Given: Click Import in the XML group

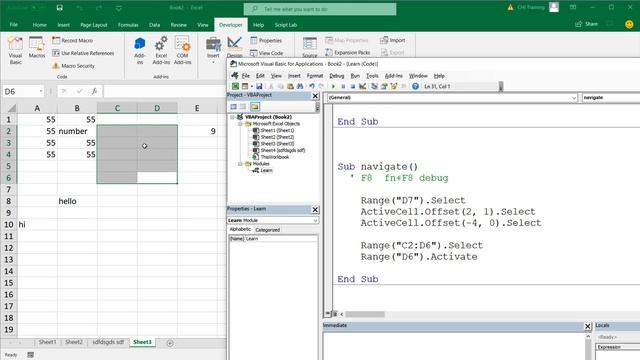Looking at the screenshot, I should click(393, 40).
